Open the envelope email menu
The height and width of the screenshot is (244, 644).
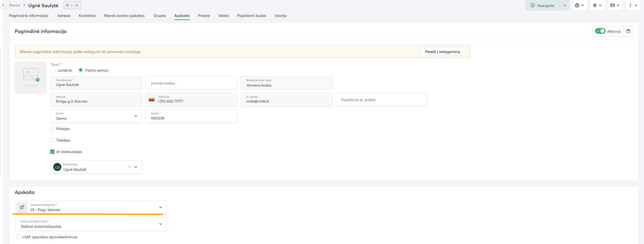[x=615, y=5]
